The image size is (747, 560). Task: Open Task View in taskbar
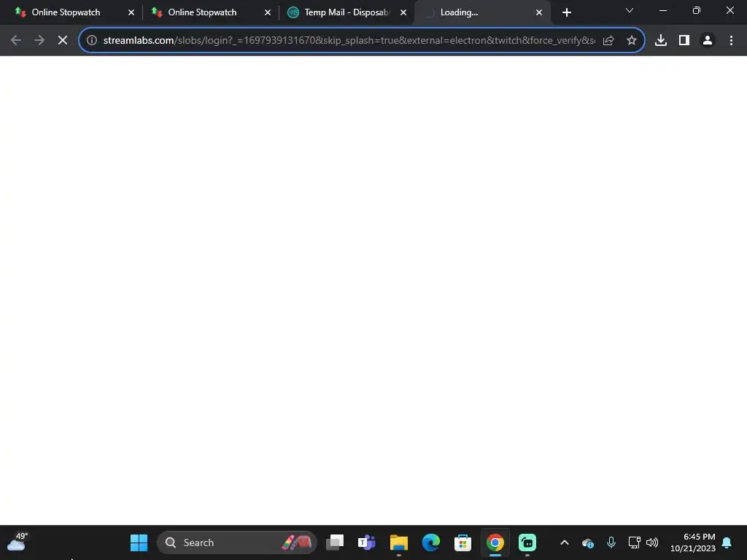335,542
